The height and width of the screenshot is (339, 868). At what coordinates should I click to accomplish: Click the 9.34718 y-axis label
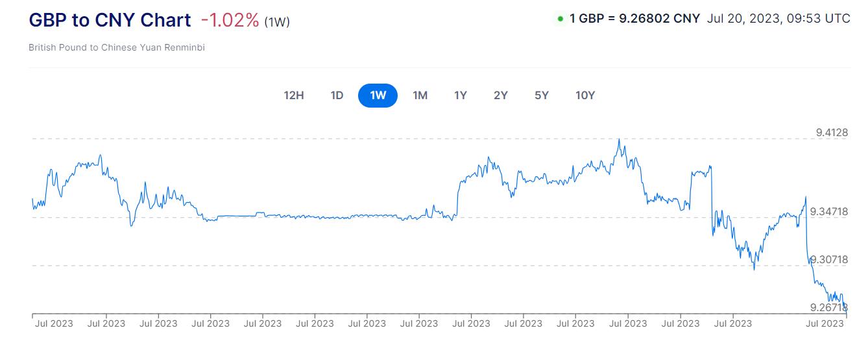click(828, 211)
